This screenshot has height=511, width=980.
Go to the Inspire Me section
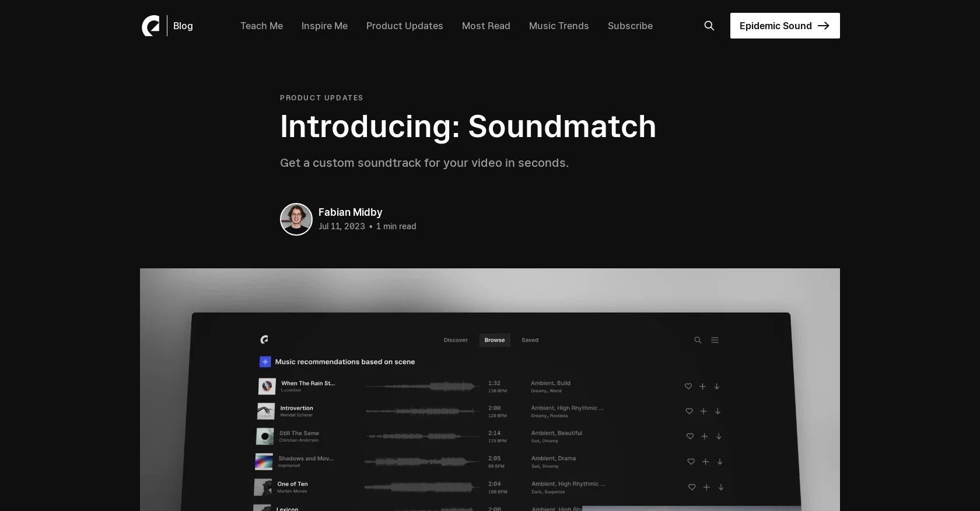pos(324,26)
